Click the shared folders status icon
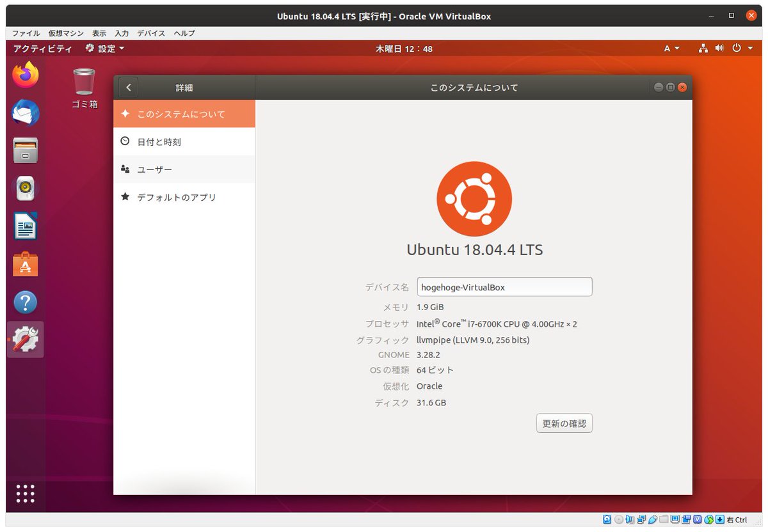This screenshot has width=768, height=532. click(x=664, y=519)
